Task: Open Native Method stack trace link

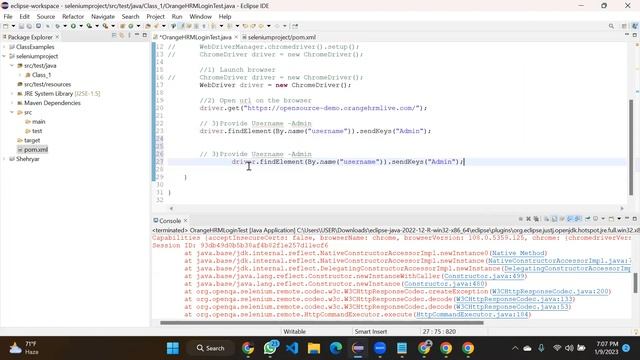Action: pos(518,253)
